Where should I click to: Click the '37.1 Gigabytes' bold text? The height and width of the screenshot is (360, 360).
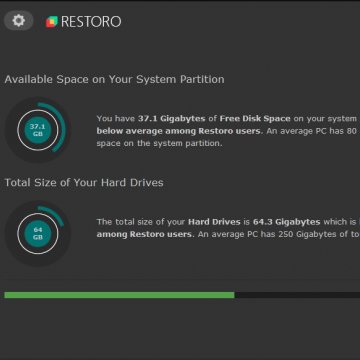click(x=172, y=119)
